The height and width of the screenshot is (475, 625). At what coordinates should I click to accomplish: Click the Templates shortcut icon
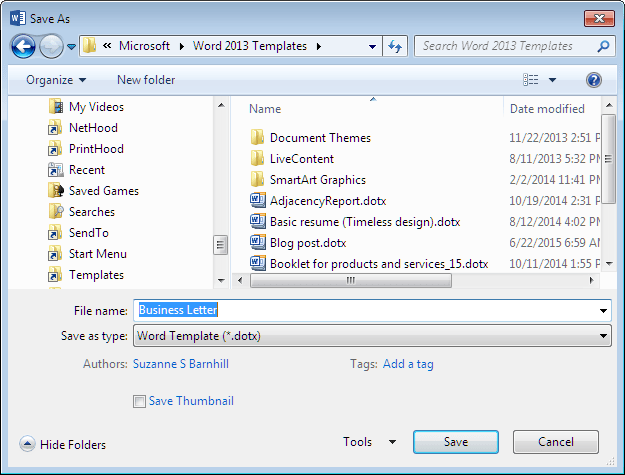55,275
